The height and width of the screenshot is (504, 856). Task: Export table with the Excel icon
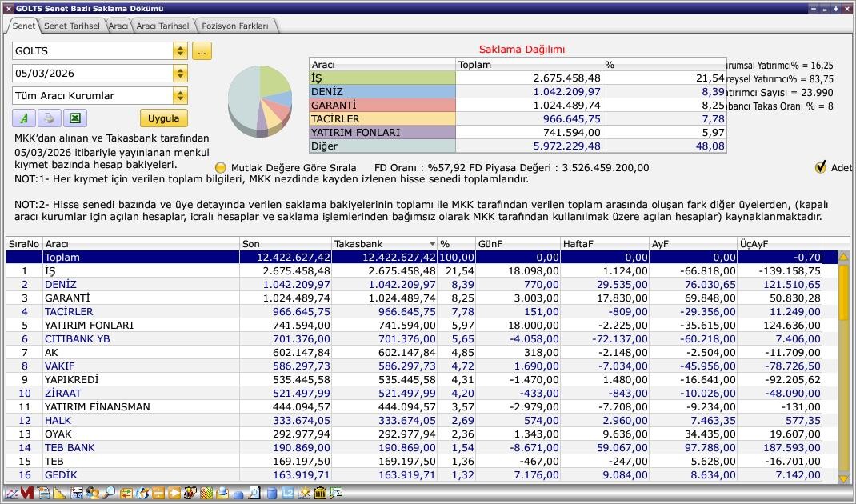(74, 118)
